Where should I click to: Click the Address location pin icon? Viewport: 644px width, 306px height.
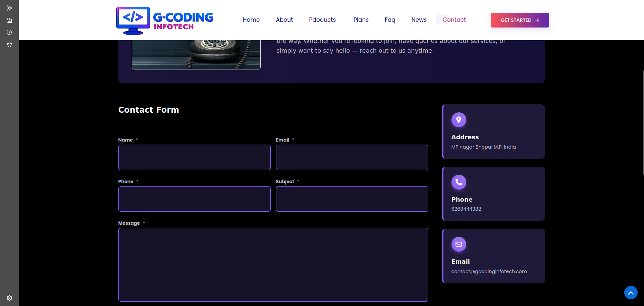click(459, 120)
